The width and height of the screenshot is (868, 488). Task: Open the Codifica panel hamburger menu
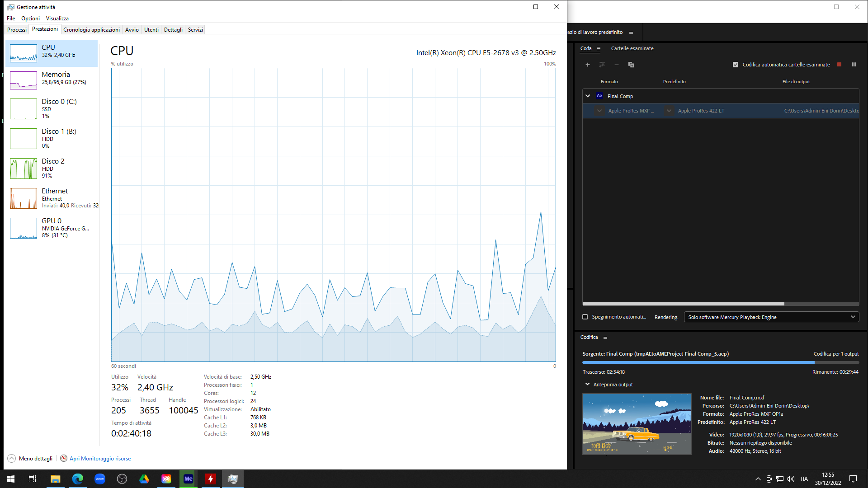click(605, 338)
